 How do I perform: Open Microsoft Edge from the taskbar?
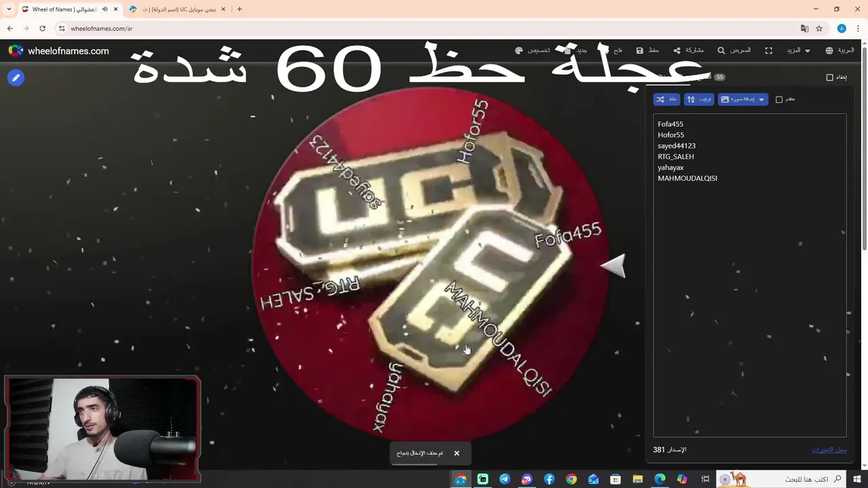click(660, 479)
